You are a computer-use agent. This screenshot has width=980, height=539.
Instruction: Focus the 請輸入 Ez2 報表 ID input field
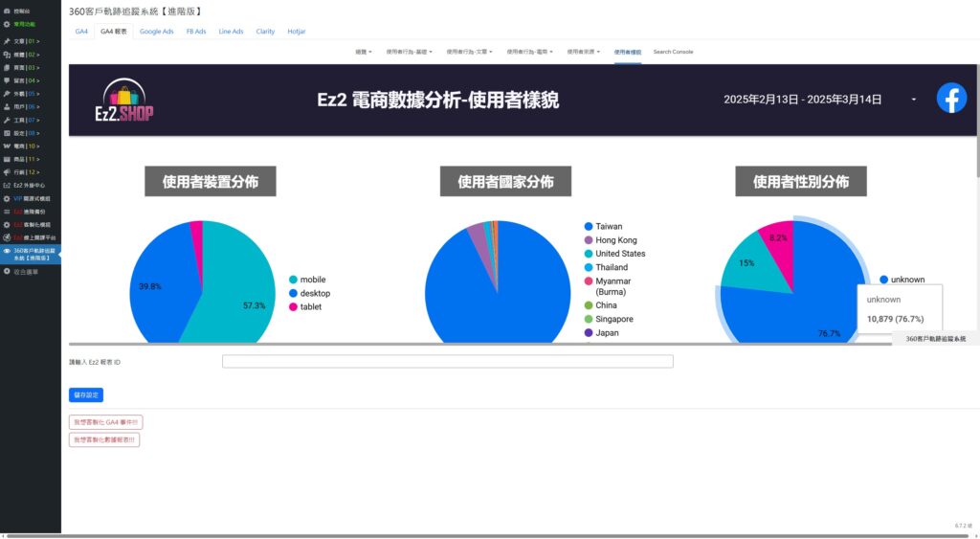[448, 362]
